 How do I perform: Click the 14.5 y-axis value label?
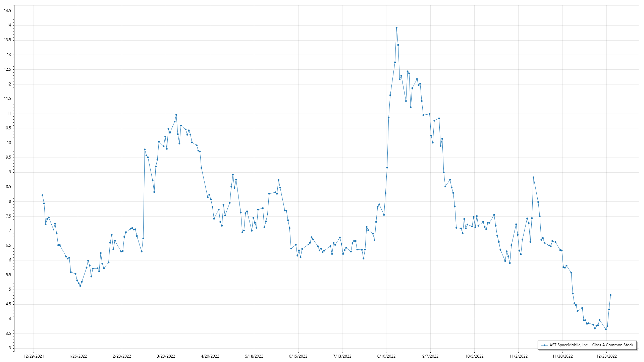pyautogui.click(x=7, y=11)
